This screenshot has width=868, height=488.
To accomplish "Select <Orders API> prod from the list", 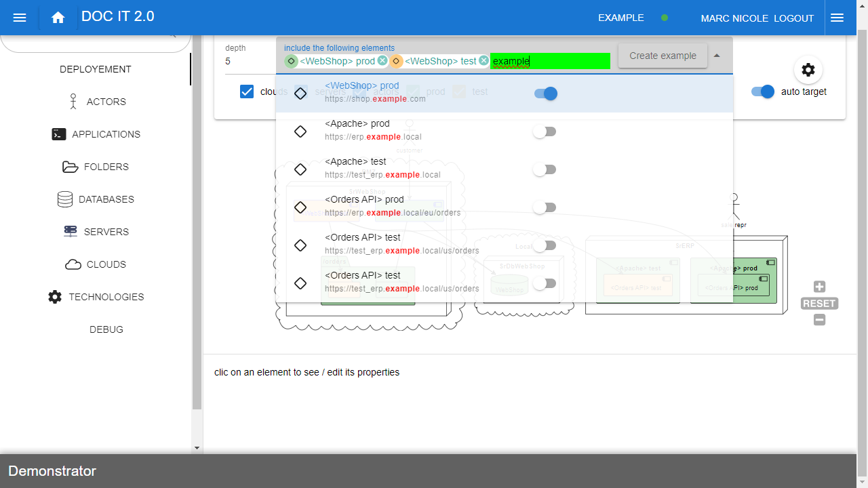I will pyautogui.click(x=364, y=200).
